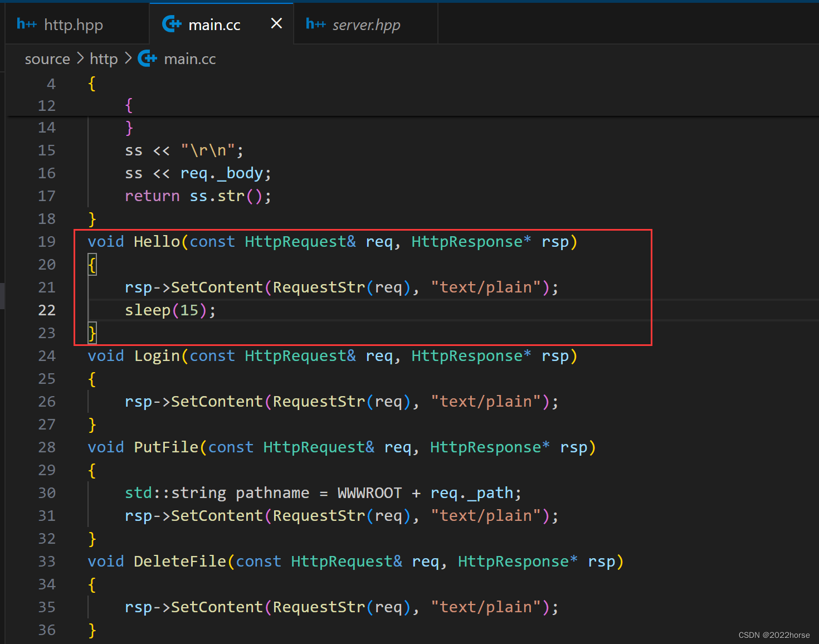
Task: Click line number 28 beside PutFile
Action: pos(47,447)
